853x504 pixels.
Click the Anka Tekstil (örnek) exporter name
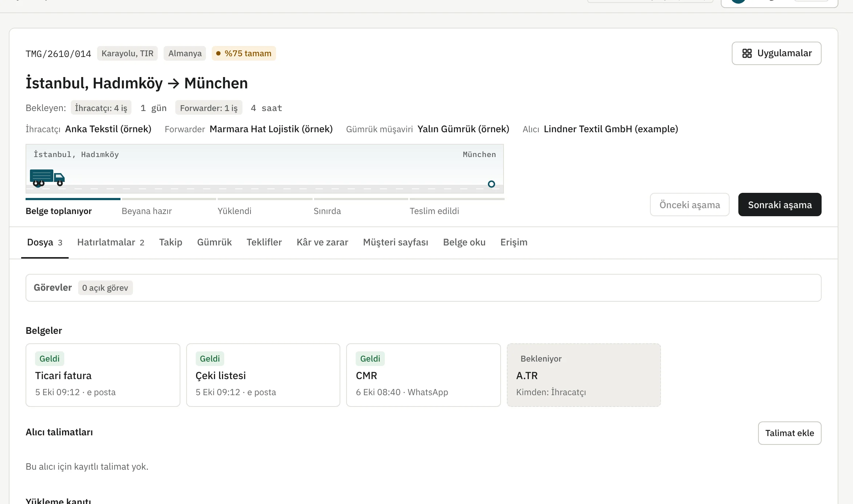click(x=108, y=129)
